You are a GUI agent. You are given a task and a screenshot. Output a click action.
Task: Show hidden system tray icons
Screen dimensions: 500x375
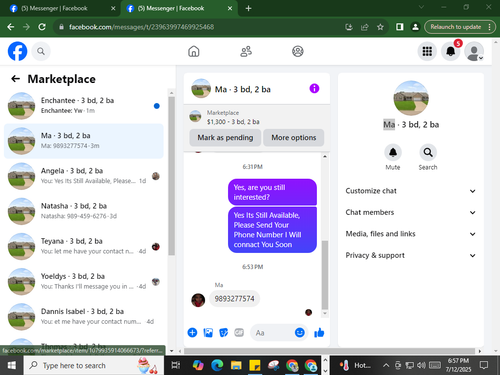[x=386, y=365]
